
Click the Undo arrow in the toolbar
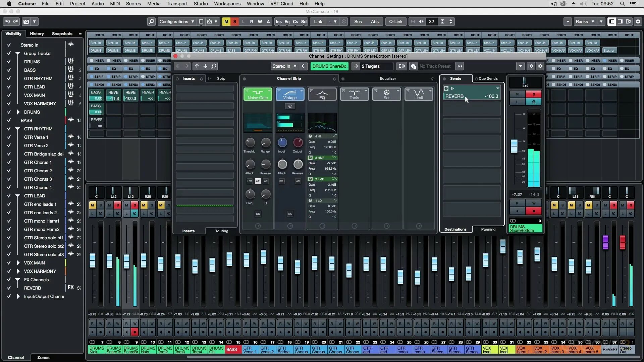tap(7, 21)
